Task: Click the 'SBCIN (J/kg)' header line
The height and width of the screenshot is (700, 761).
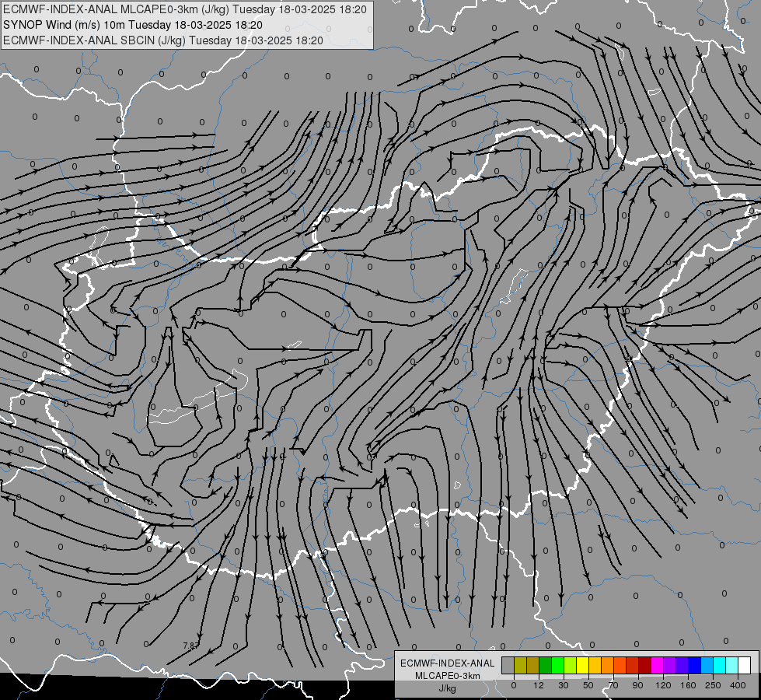Action: [163, 40]
